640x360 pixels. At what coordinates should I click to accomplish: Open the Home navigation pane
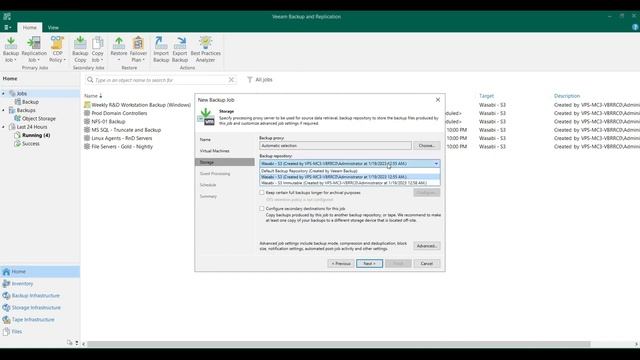pos(40,271)
